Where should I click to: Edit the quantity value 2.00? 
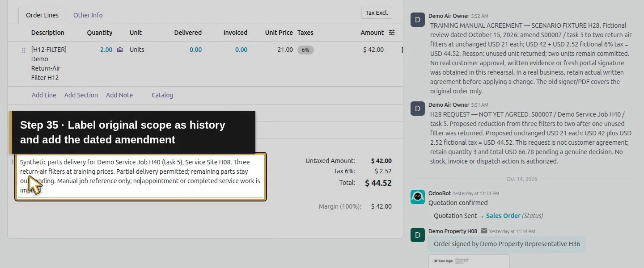[x=106, y=50]
